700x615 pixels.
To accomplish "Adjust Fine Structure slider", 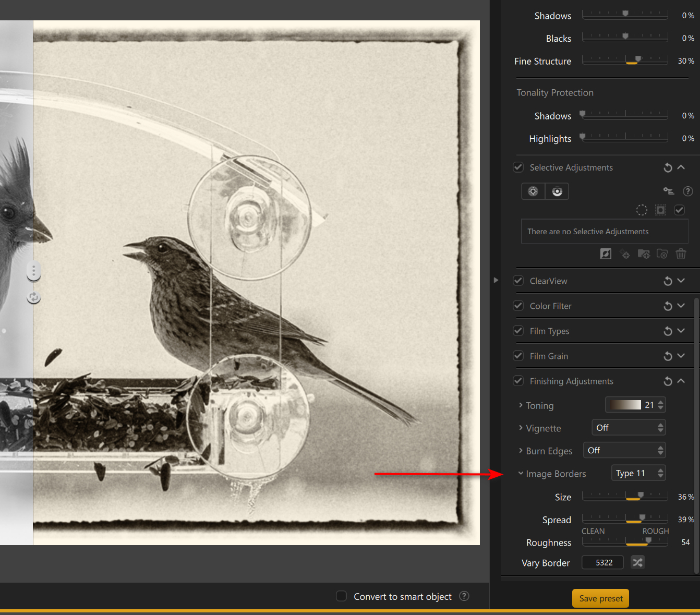I will (x=625, y=61).
